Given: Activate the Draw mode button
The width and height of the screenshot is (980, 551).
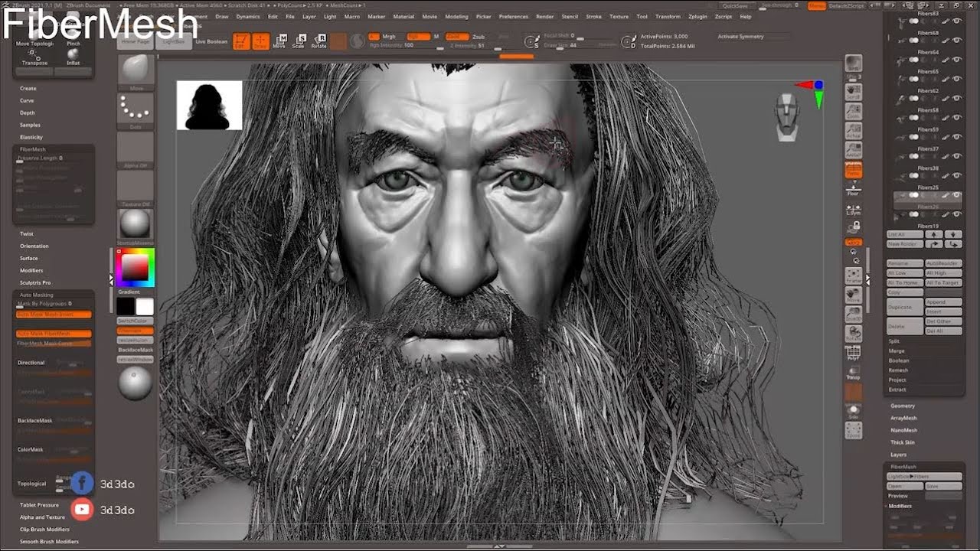Looking at the screenshot, I should (x=261, y=41).
